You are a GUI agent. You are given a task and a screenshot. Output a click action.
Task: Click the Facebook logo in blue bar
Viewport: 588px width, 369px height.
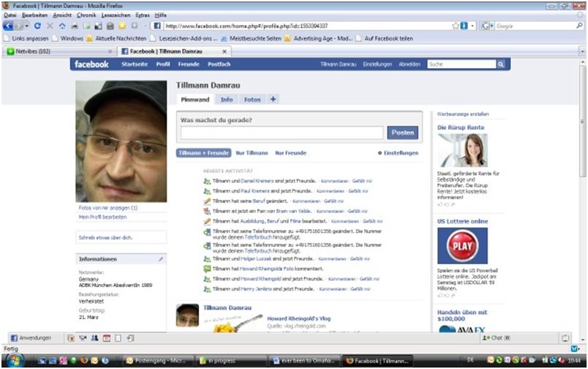tap(91, 64)
